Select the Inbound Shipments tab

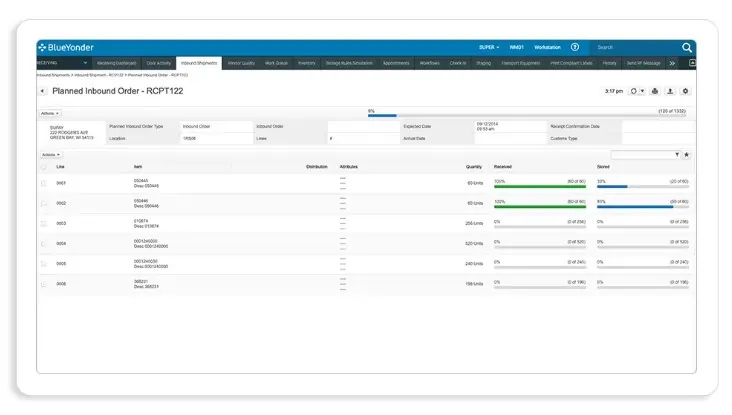pyautogui.click(x=199, y=63)
